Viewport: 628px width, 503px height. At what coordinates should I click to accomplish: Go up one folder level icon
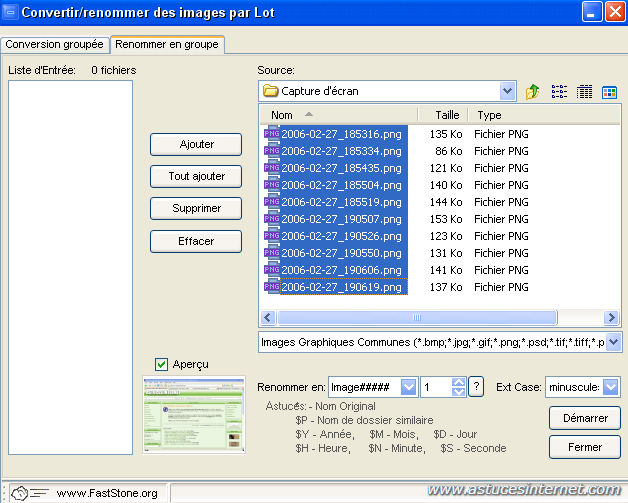[533, 92]
